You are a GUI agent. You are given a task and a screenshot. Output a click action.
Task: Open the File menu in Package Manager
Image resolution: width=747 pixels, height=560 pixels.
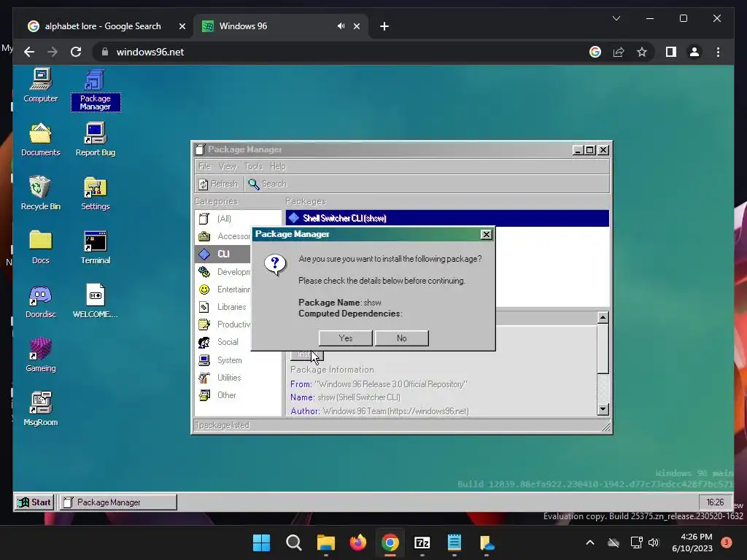204,166
